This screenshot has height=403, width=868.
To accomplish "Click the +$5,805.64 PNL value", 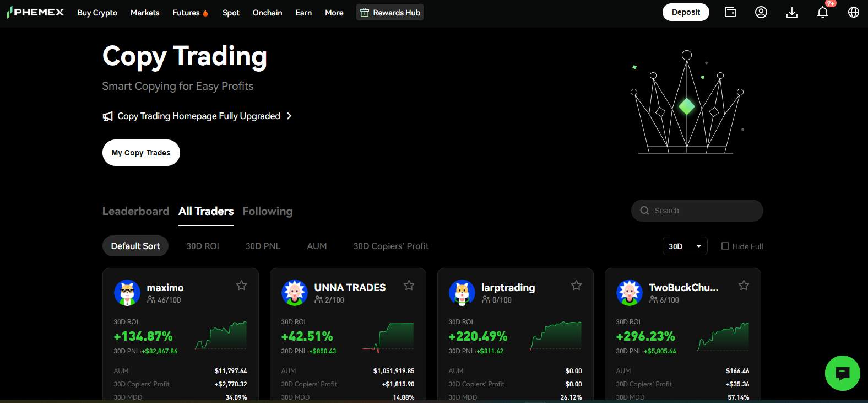I will [x=660, y=351].
